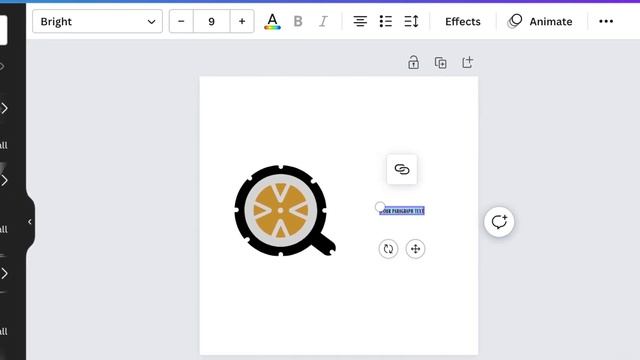Click the resize handle of the text box
The height and width of the screenshot is (360, 640).
(380, 207)
